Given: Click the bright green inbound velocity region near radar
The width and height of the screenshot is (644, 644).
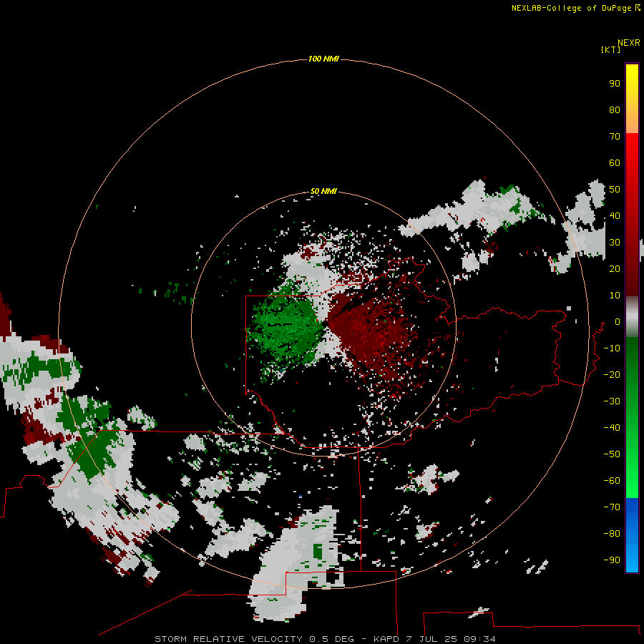Looking at the screenshot, I should click(288, 328).
